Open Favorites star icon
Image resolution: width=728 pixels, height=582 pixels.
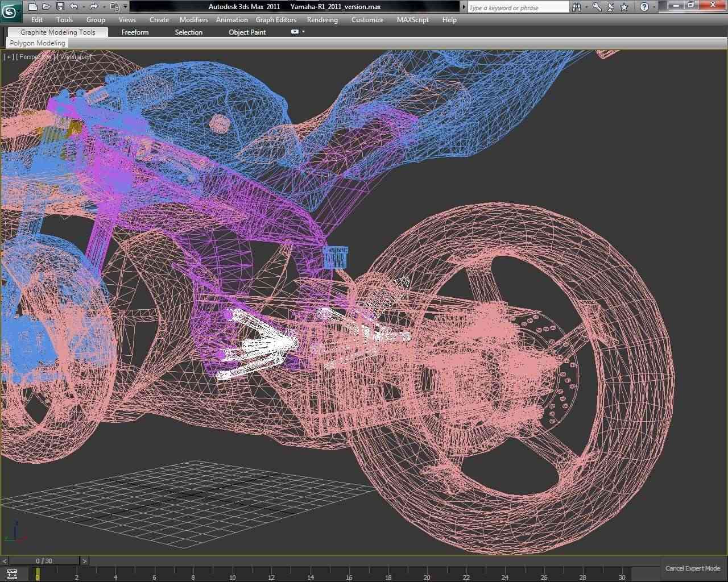pyautogui.click(x=624, y=7)
